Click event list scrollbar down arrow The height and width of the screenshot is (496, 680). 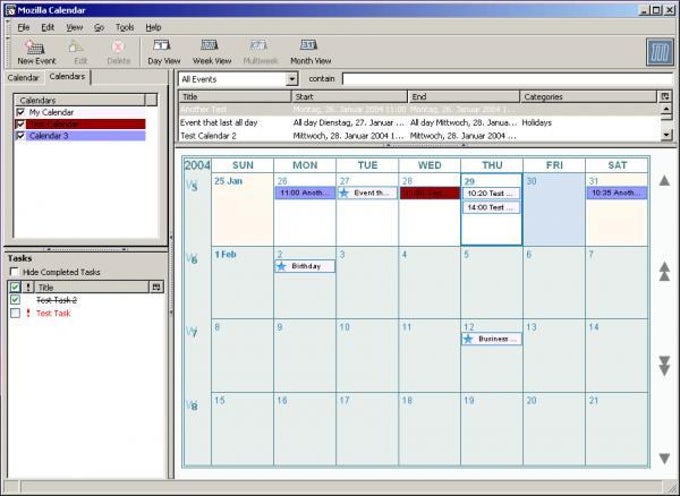(667, 135)
